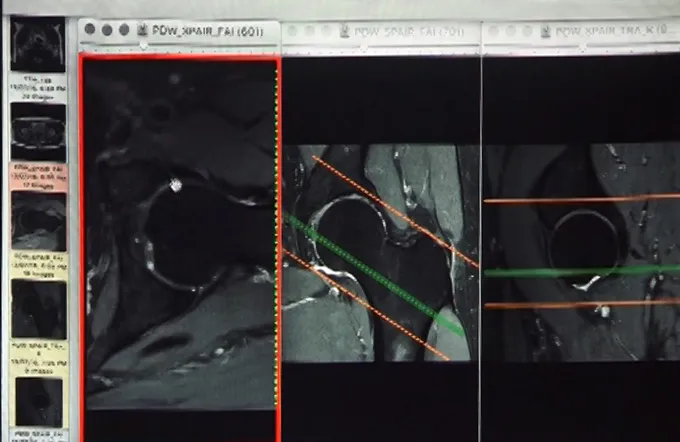Click the document icon in the PDW_XPAIR_TRA window title
The image size is (680, 442).
coord(547,30)
